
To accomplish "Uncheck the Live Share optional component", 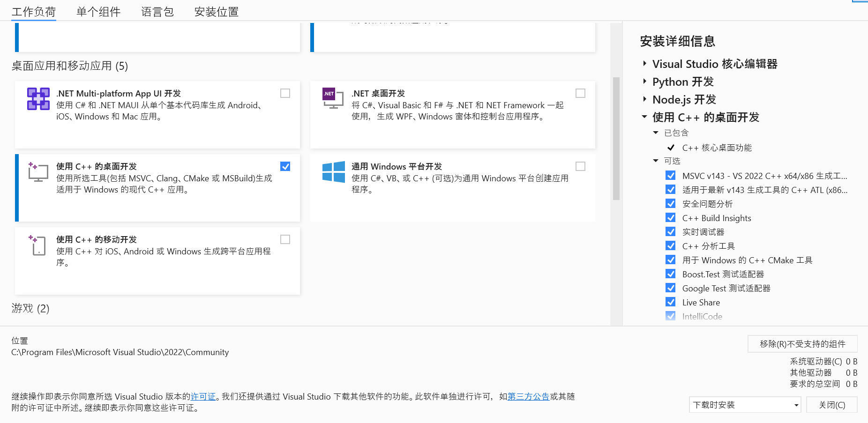I will click(x=671, y=302).
